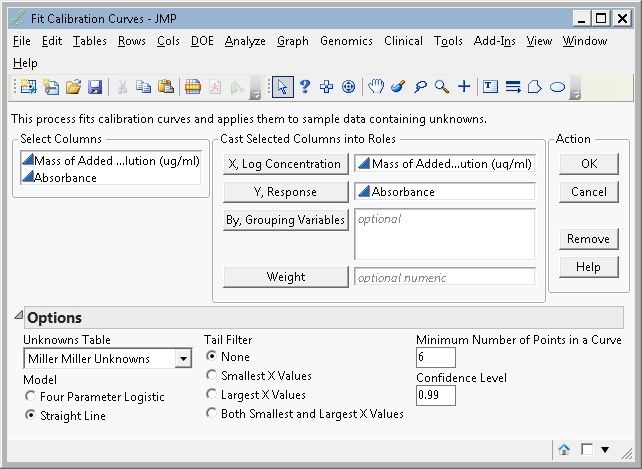Select the Crosshairs plus tool
Image resolution: width=642 pixels, height=469 pixels.
464,86
